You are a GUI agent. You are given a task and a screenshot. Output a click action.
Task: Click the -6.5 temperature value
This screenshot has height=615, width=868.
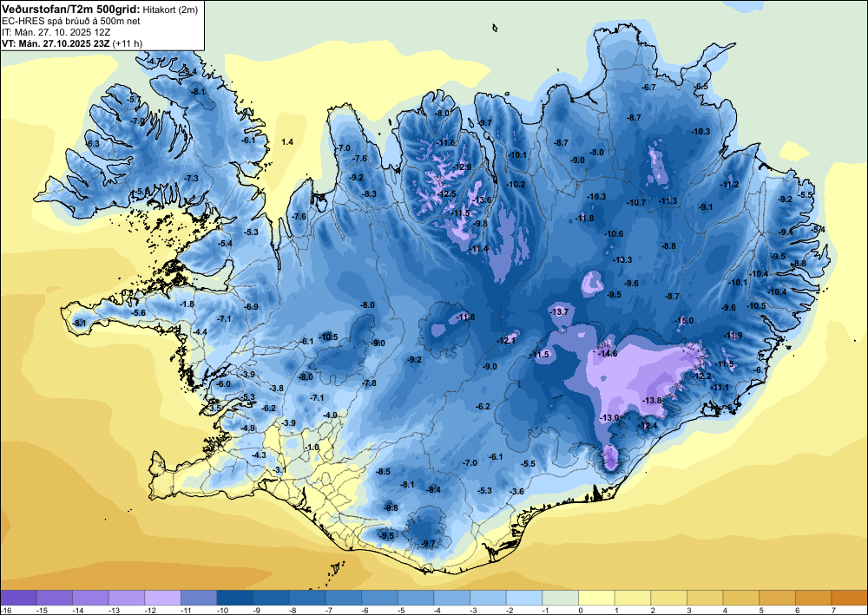[701, 86]
